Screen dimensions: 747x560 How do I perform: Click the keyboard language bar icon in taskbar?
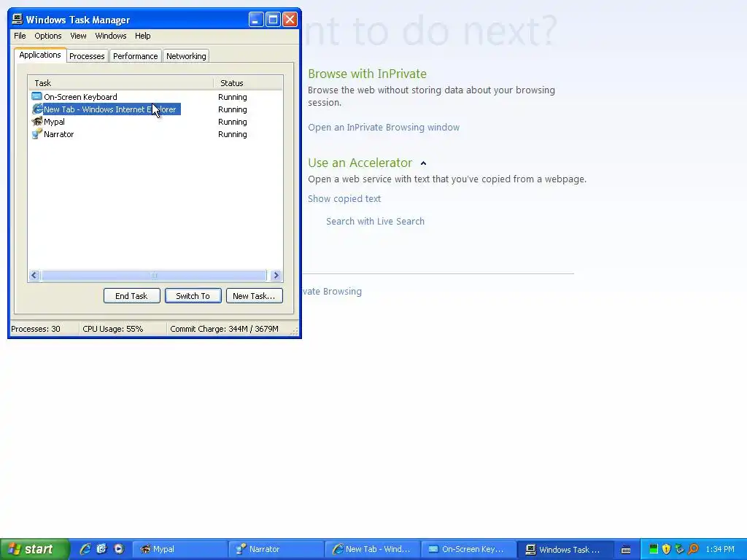pyautogui.click(x=626, y=550)
